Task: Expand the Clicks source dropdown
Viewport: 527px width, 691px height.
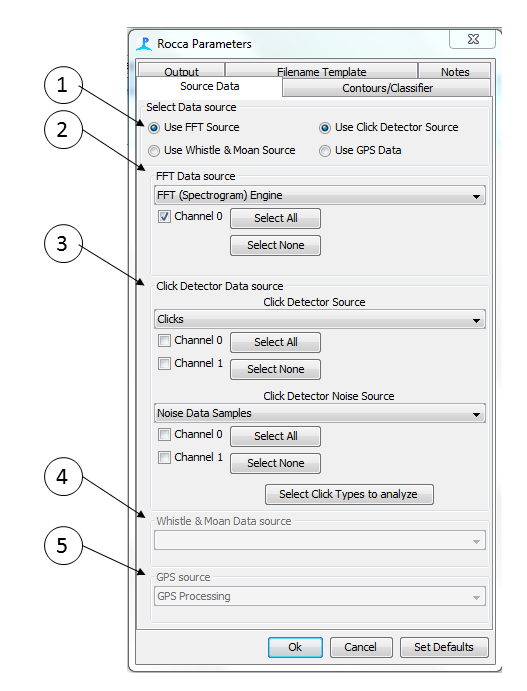Action: (x=320, y=319)
